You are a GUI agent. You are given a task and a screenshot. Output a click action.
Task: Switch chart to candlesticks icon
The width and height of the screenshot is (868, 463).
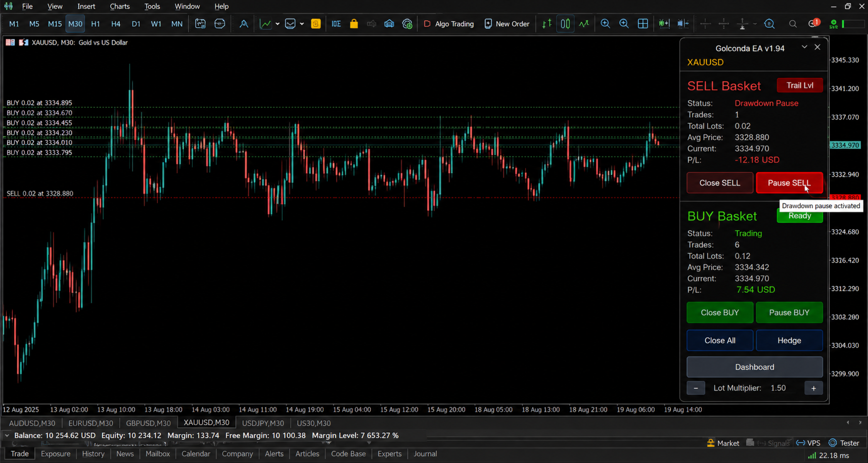click(565, 24)
